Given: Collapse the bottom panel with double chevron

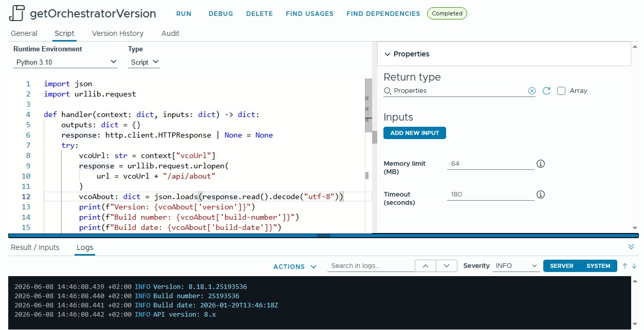Looking at the screenshot, I should click(x=631, y=247).
